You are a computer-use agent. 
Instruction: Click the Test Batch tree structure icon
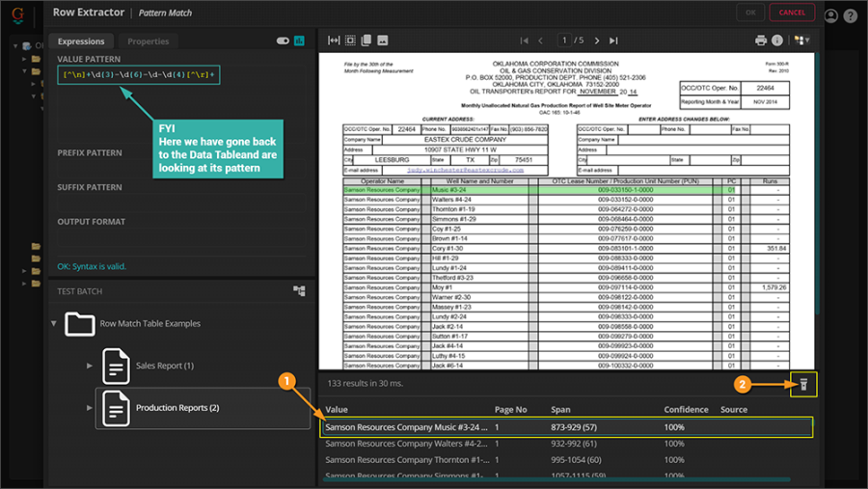[x=299, y=290]
